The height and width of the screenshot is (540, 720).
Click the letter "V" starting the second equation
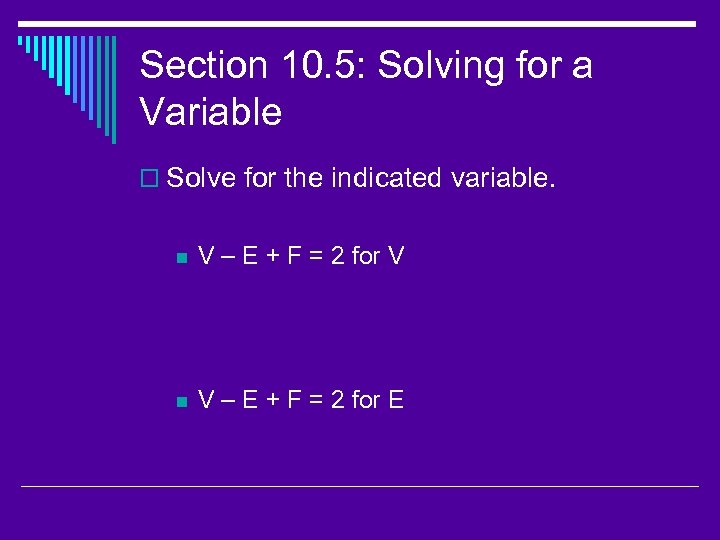point(207,401)
